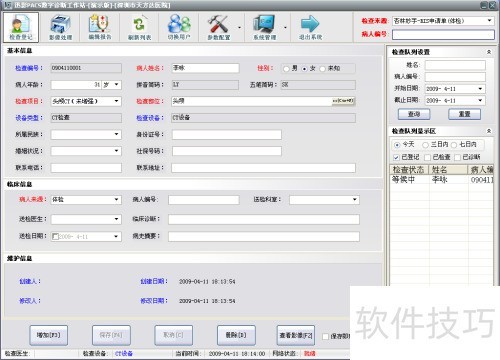The height and width of the screenshot is (360, 500).
Task: Open the 检查来源 dropdown at top right
Action: click(489, 21)
